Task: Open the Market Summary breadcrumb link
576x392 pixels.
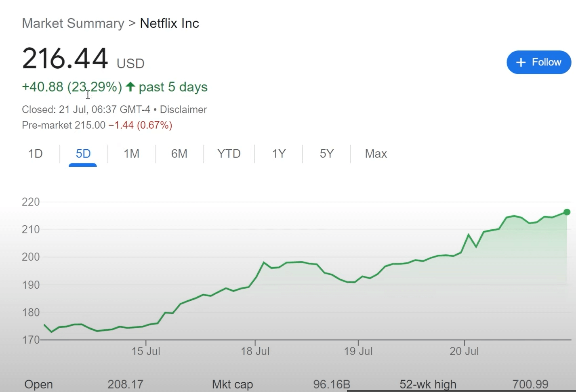Action: click(73, 23)
